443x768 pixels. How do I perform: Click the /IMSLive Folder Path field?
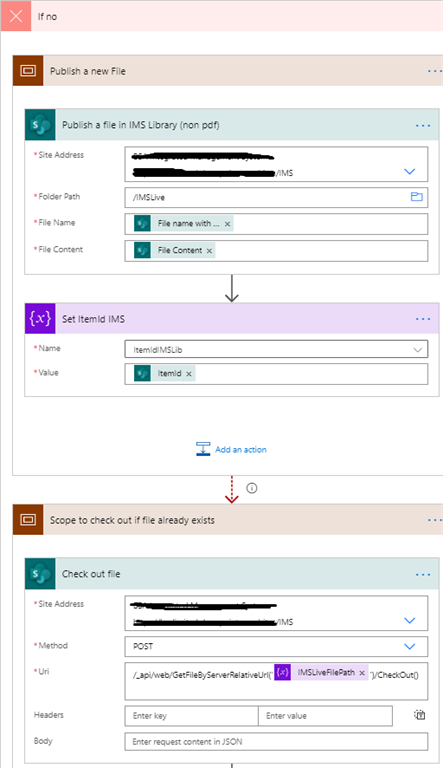(276, 197)
